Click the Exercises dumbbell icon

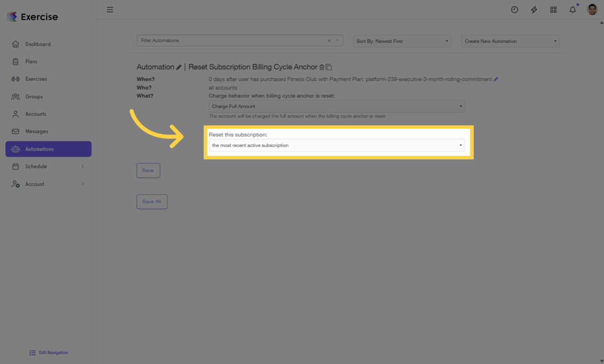click(x=16, y=79)
